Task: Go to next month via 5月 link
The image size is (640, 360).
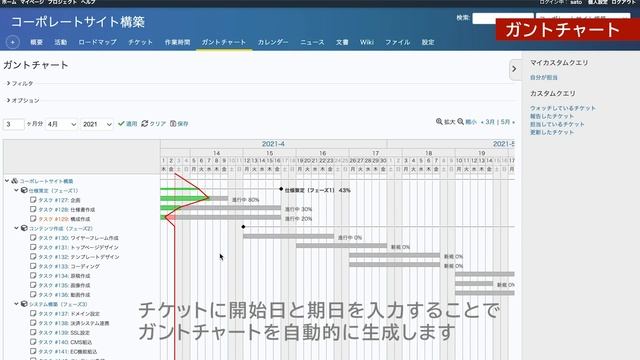Action: pyautogui.click(x=507, y=122)
